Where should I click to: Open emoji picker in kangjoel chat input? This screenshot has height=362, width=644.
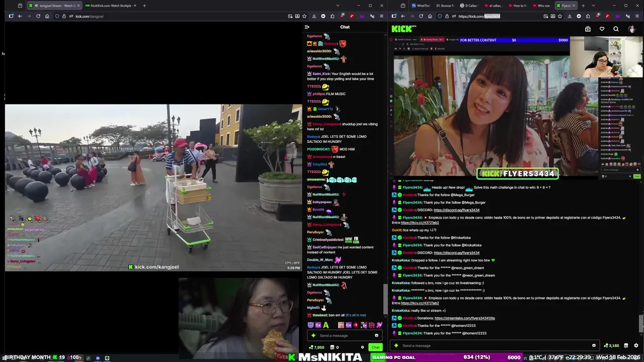376,335
